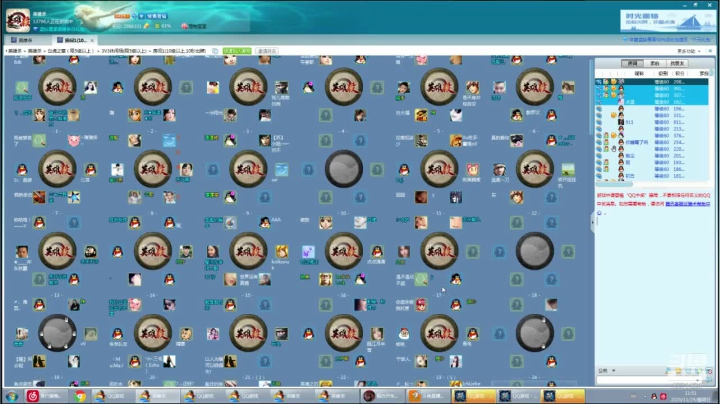
Task: Click the pink pig avatar at table 7
Action: pos(74,140)
